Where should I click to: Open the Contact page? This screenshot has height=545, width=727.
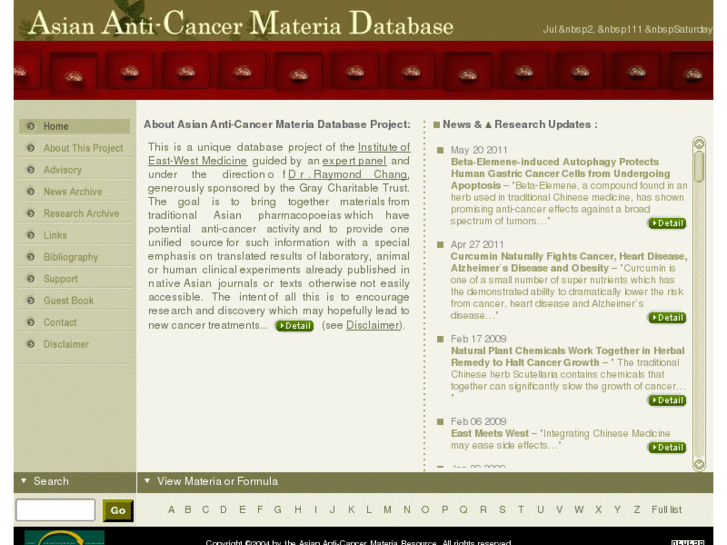[60, 322]
